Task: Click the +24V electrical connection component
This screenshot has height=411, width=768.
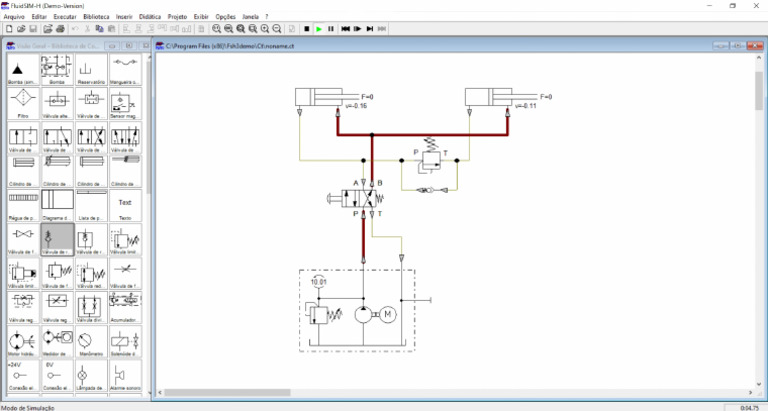Action: 22,374
